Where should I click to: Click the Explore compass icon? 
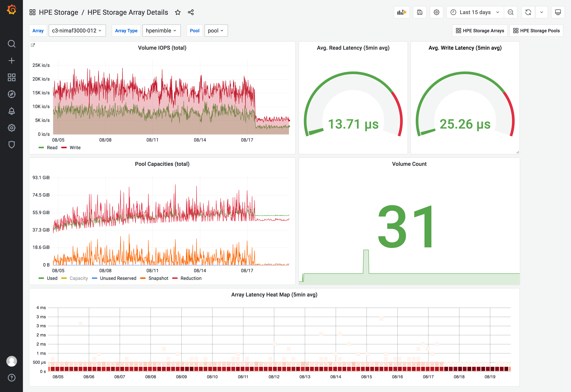tap(11, 94)
